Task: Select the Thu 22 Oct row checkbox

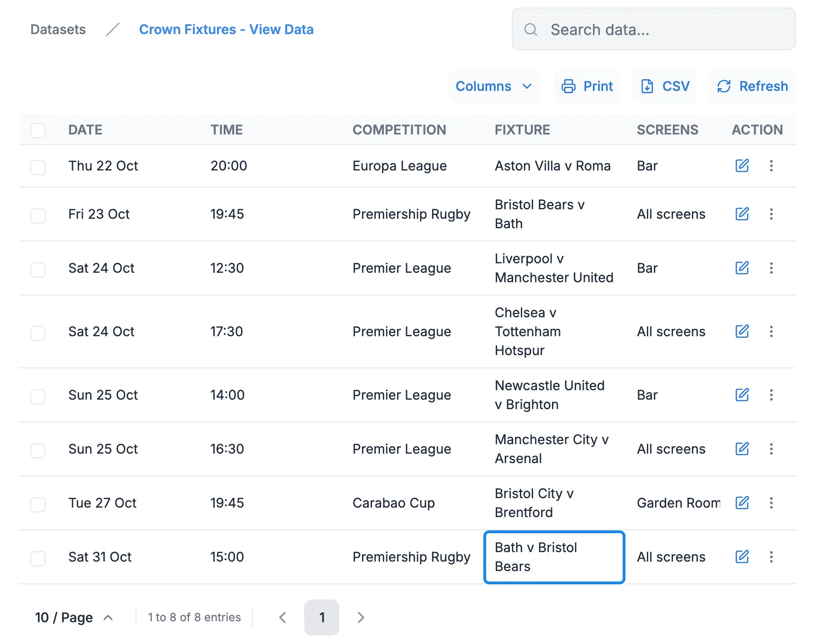Action: (38, 167)
